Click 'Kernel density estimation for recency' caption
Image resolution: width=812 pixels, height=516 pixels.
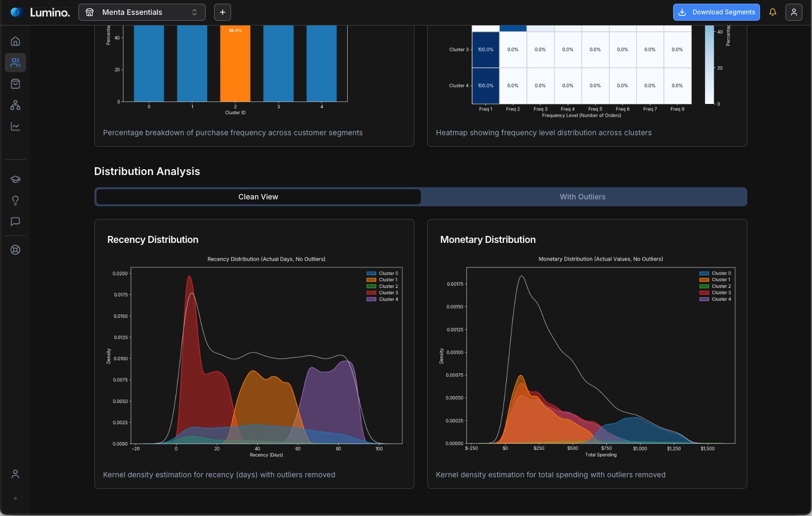(219, 475)
